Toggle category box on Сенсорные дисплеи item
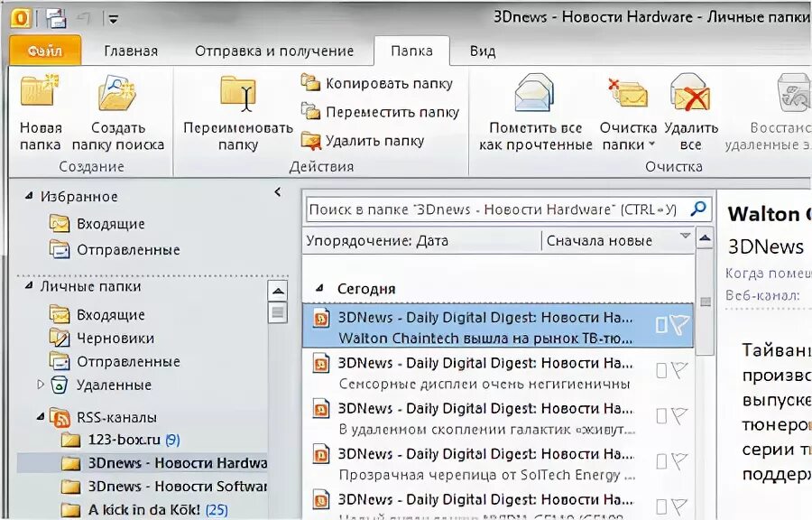The width and height of the screenshot is (812, 520). [660, 371]
